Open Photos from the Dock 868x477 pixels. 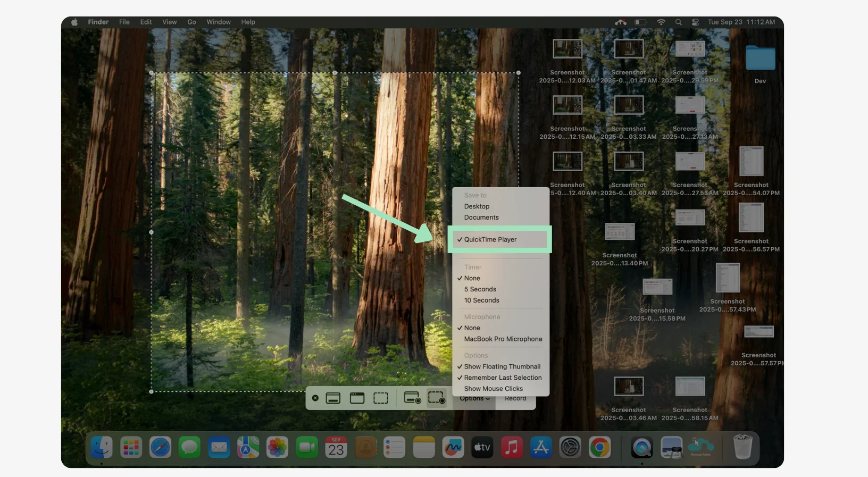277,447
